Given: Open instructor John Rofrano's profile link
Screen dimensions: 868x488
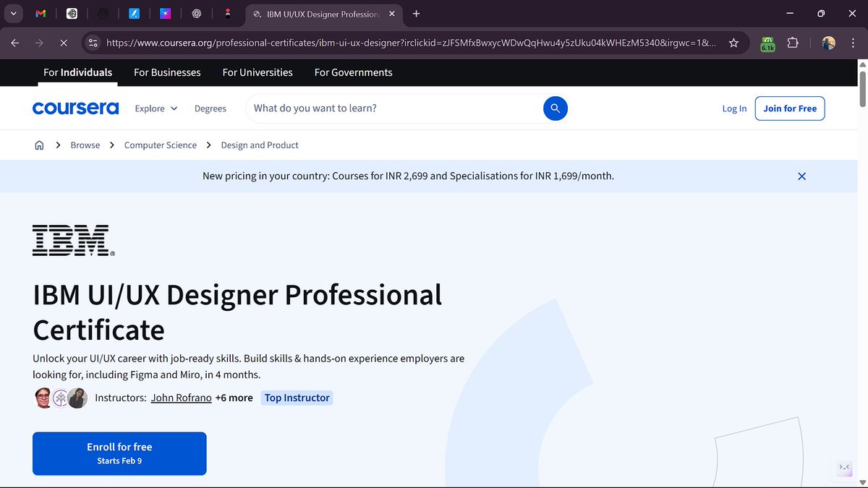Looking at the screenshot, I should pos(182,398).
